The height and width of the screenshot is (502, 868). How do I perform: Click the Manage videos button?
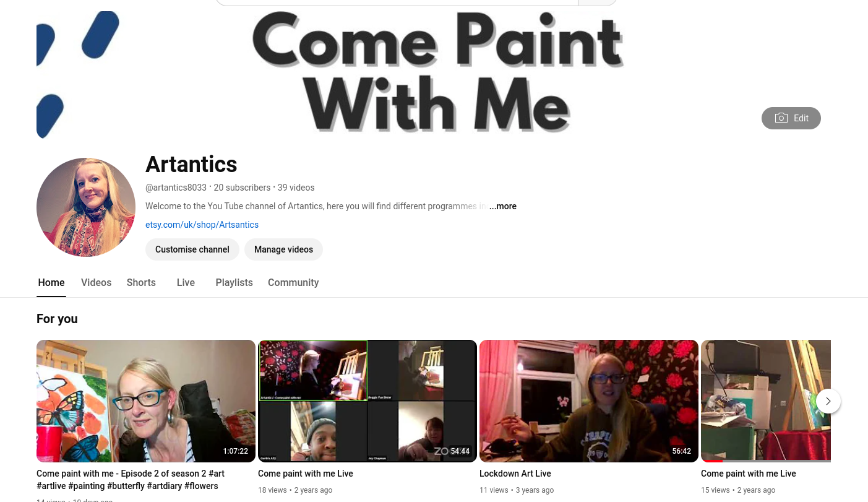(283, 249)
